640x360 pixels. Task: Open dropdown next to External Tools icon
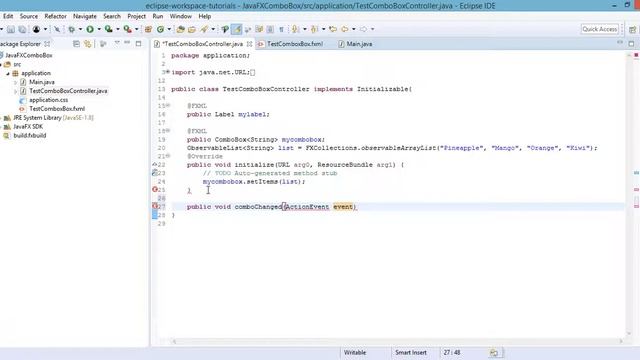136,29
